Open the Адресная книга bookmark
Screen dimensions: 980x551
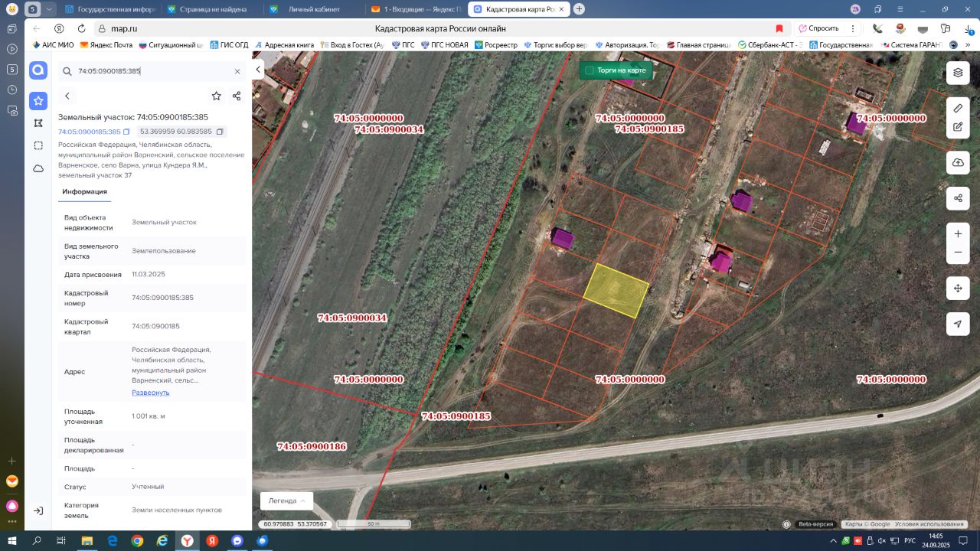click(284, 45)
